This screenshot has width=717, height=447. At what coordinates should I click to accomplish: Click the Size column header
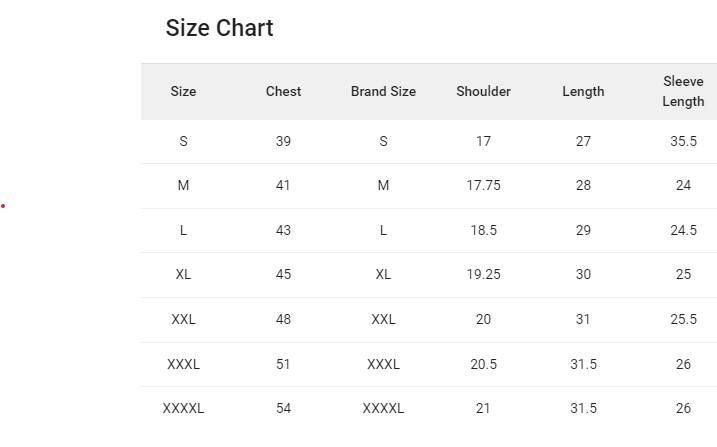pos(183,91)
